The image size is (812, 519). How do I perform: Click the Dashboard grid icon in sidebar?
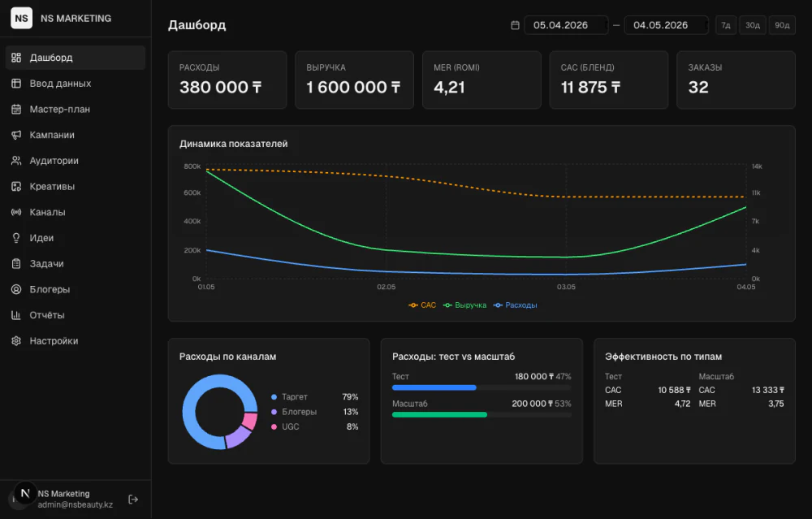click(x=16, y=58)
